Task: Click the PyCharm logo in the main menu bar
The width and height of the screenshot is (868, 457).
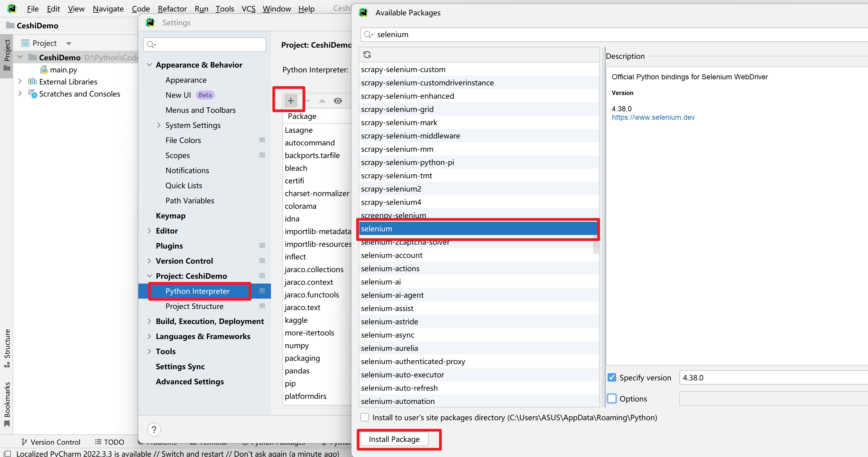Action: [x=12, y=8]
